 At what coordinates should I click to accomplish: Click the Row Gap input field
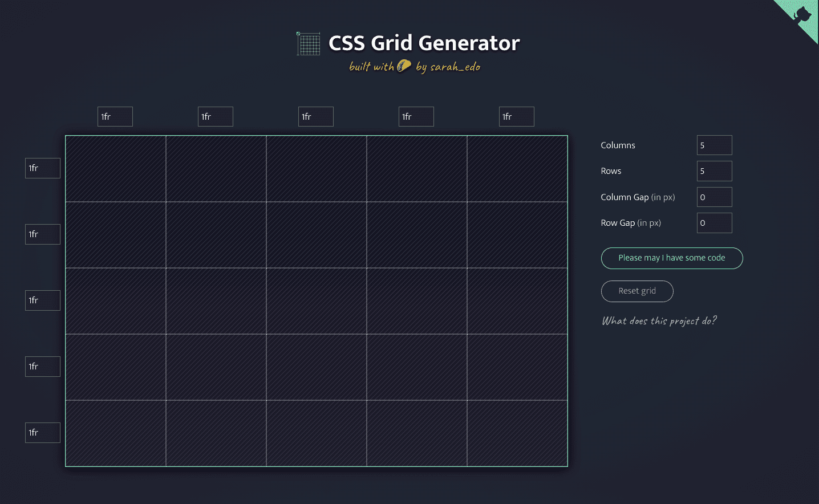(714, 223)
